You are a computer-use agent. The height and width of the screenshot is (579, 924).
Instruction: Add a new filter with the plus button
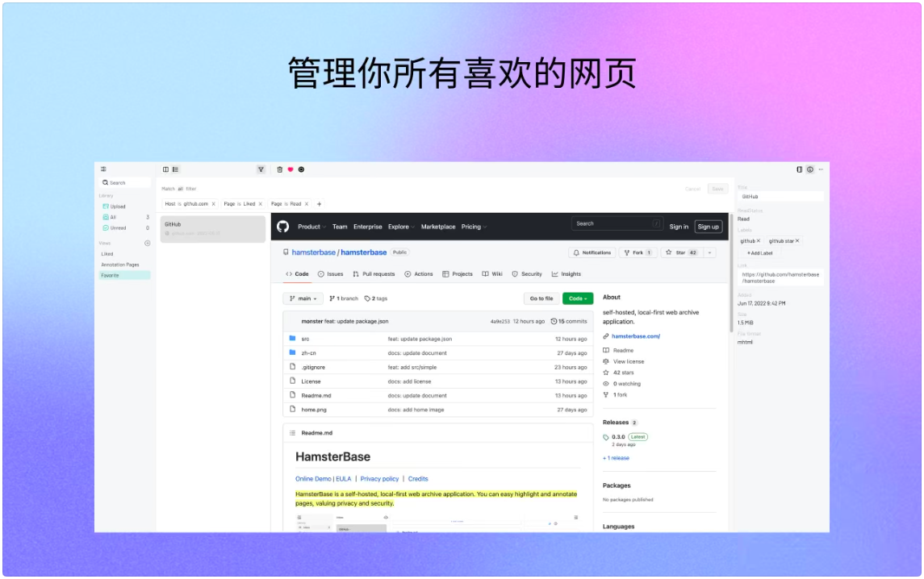coord(320,204)
